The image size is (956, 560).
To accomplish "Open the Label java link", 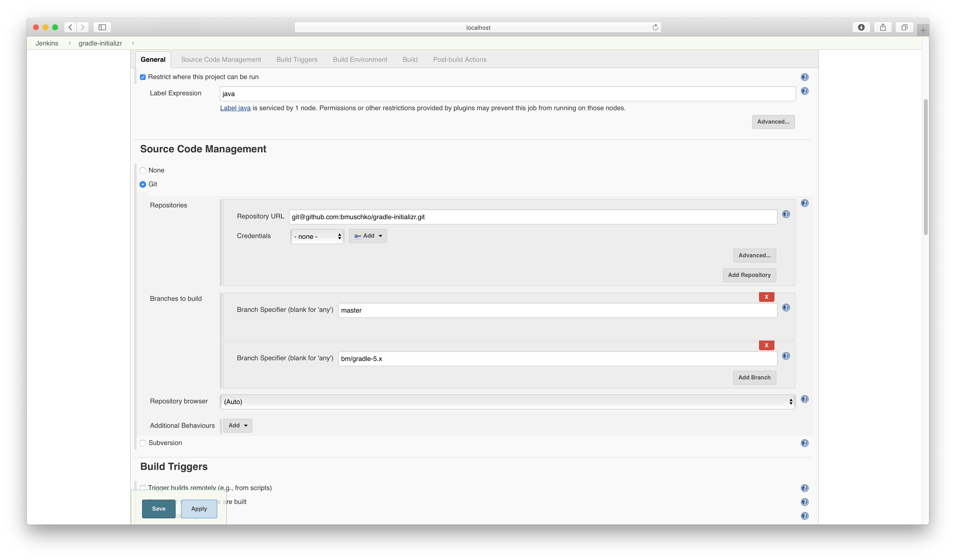I will pyautogui.click(x=235, y=108).
